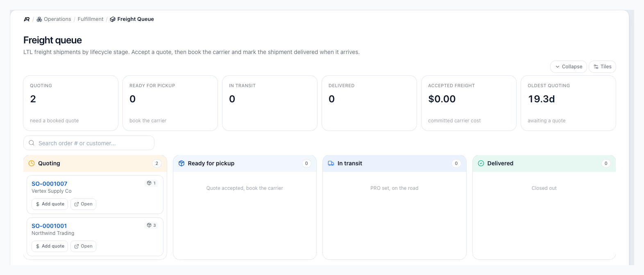Screen dimensions: 644x275
Task: Click "awaiting a quote" caption
Action: pos(546,121)
